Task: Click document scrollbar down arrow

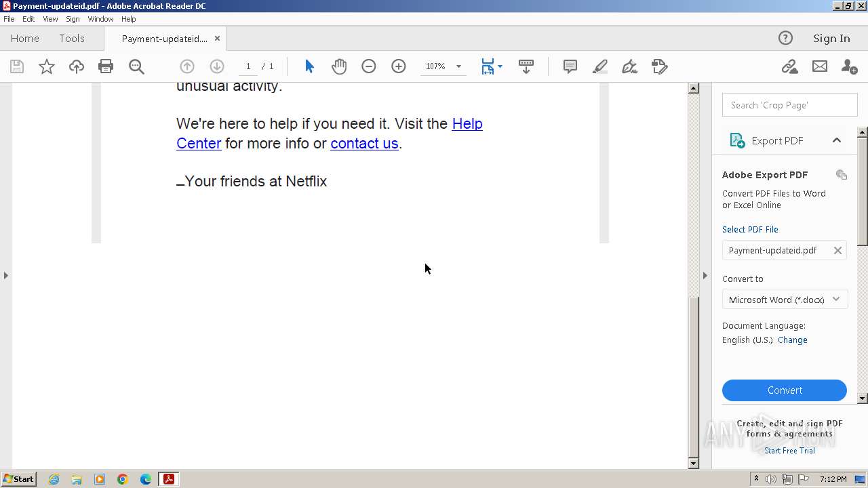Action: pyautogui.click(x=693, y=464)
